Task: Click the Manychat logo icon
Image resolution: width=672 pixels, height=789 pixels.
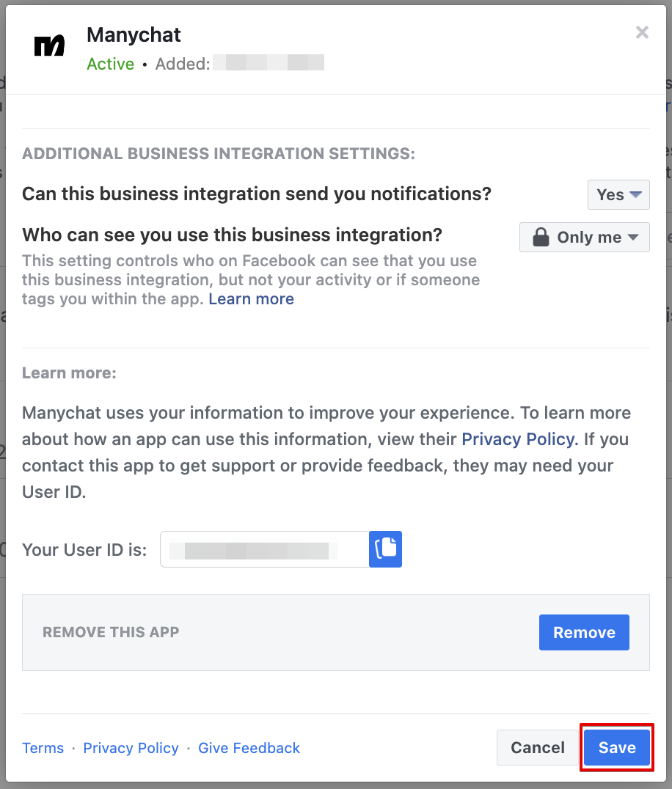Action: (49, 46)
